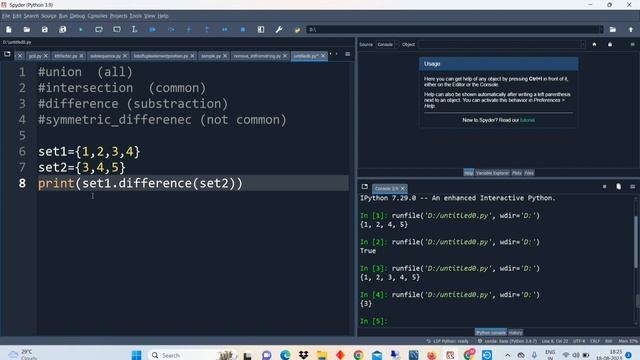The image size is (640, 360).
Task: Switch to Plots pane tab
Action: [517, 173]
